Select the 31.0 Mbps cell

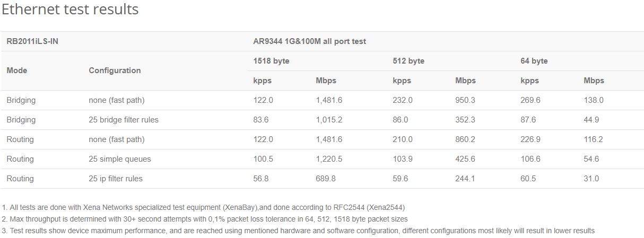[591, 179]
